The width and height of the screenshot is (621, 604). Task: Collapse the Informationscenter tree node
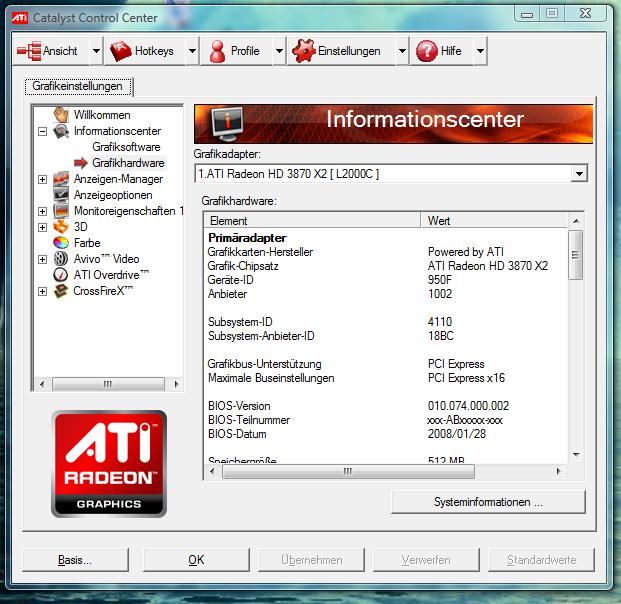(x=42, y=131)
